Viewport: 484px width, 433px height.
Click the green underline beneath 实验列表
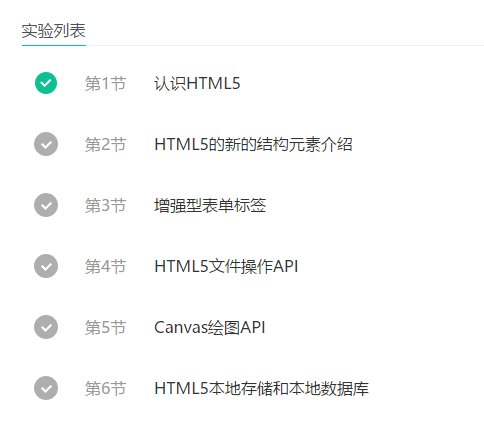[54, 45]
